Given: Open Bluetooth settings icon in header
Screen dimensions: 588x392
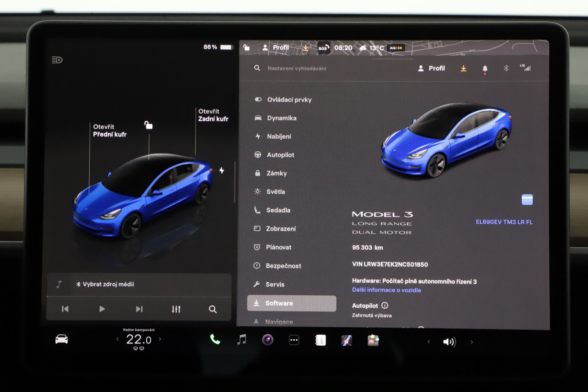Looking at the screenshot, I should click(506, 68).
